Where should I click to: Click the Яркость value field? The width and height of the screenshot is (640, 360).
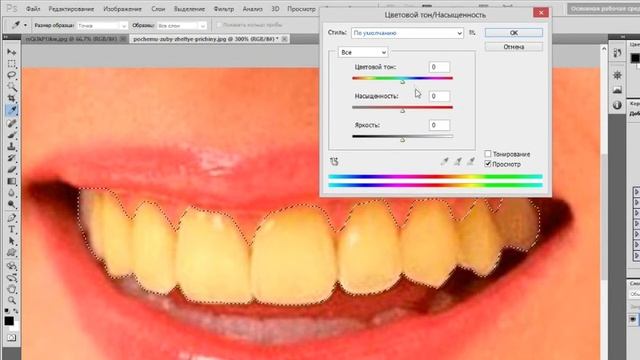(439, 125)
